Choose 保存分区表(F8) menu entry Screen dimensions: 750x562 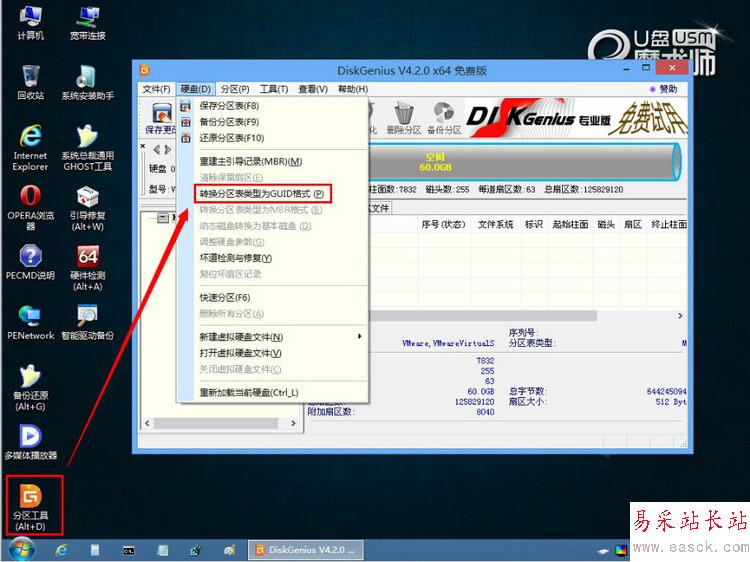pos(229,106)
